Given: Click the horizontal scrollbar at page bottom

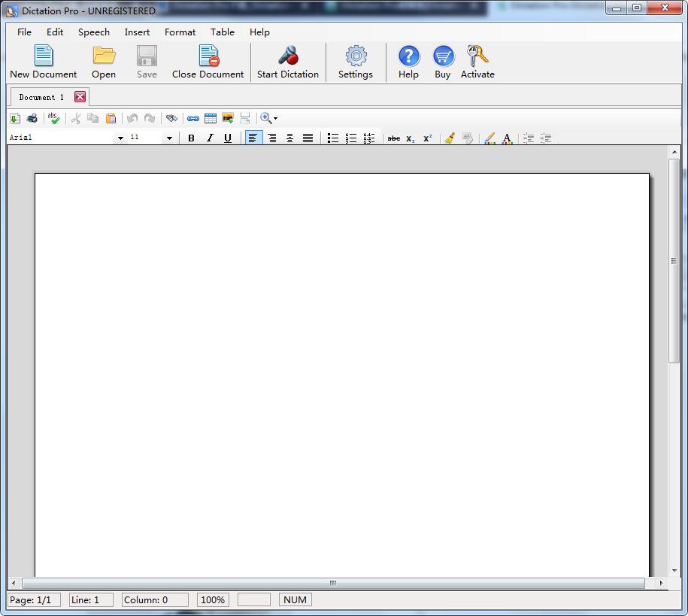Looking at the screenshot, I should [331, 582].
